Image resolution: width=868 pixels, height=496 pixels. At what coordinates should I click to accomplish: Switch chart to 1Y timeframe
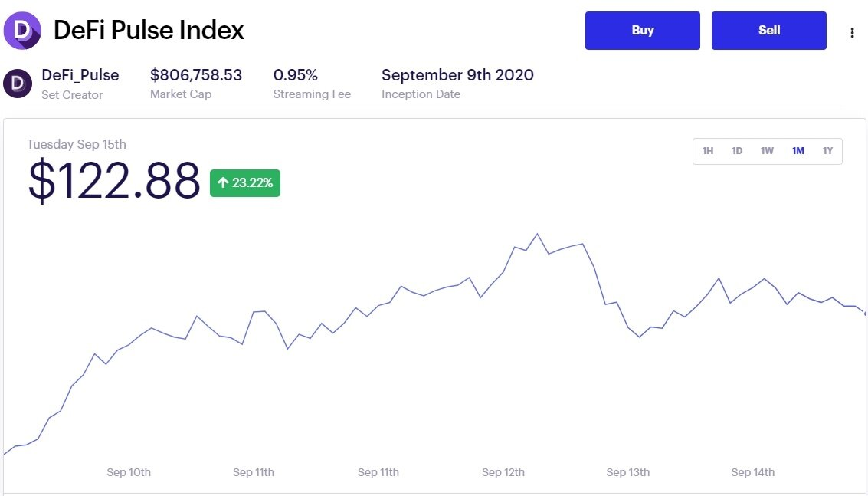[827, 151]
